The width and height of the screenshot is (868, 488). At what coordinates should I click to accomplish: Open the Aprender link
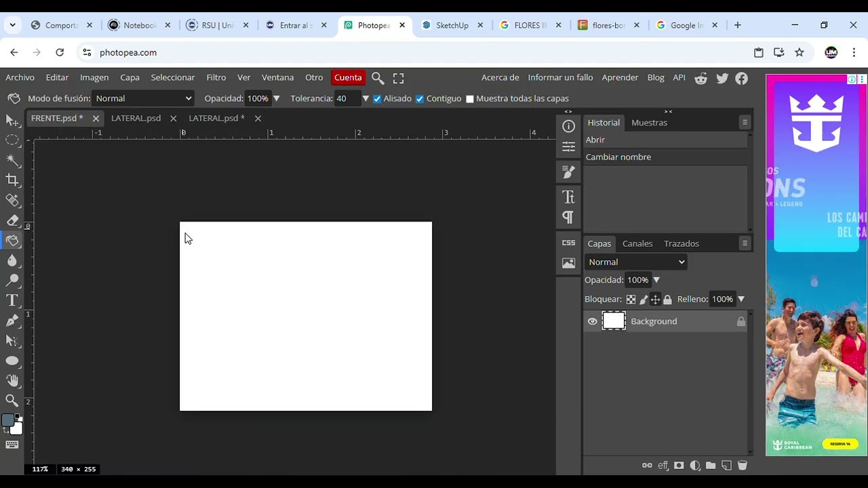pyautogui.click(x=620, y=77)
